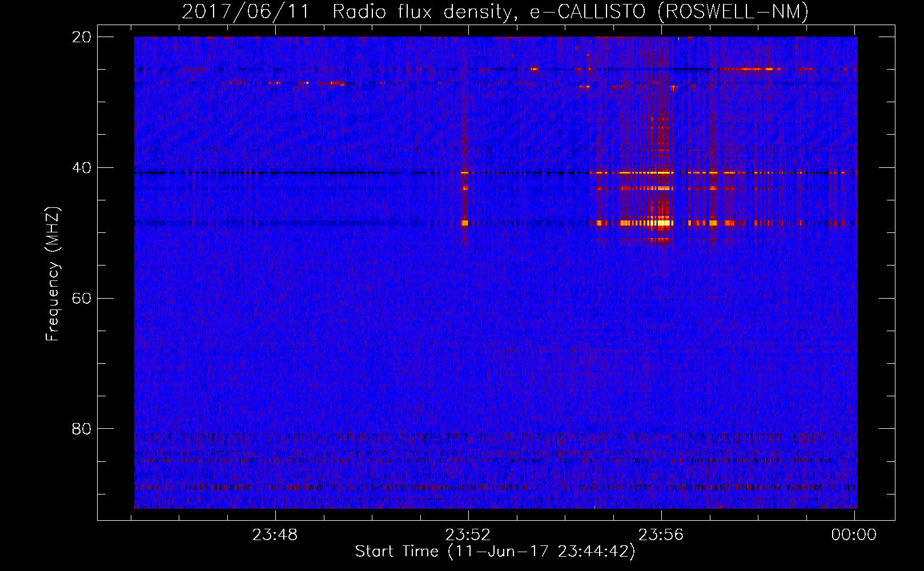Screen dimensions: 924x571
Task: Click the '23:48' time tick label
Action: coord(275,535)
